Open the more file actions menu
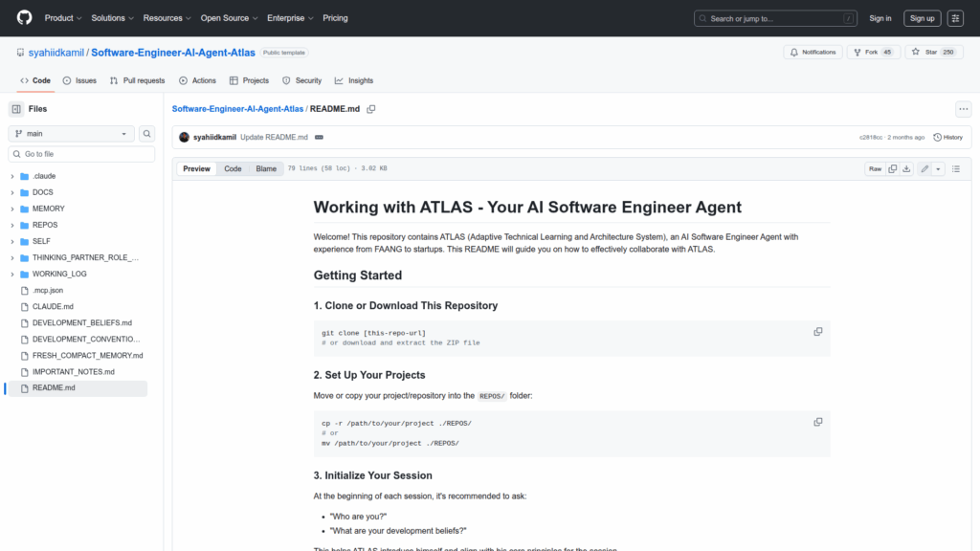Image resolution: width=980 pixels, height=551 pixels. (963, 109)
